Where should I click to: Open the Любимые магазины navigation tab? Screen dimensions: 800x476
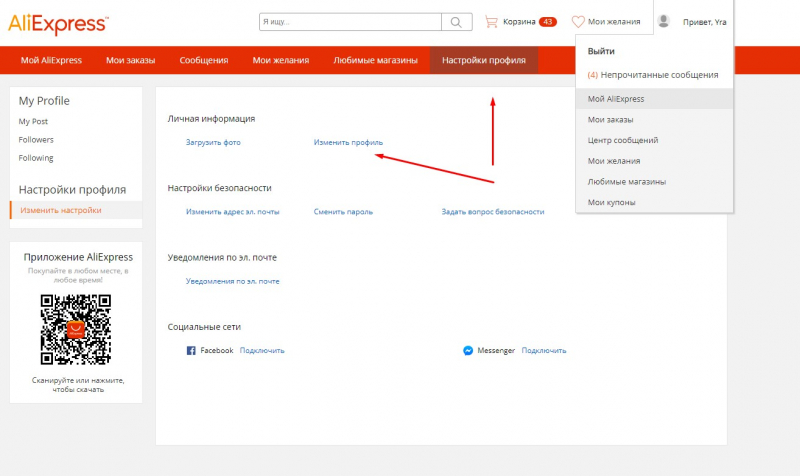pyautogui.click(x=376, y=60)
